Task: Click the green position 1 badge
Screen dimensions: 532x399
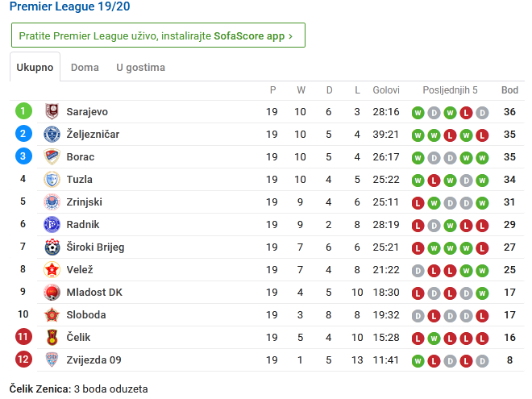Action: (x=23, y=112)
